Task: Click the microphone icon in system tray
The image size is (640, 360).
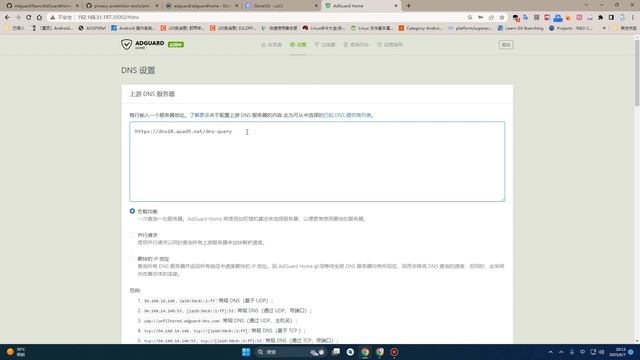Action: [572, 352]
